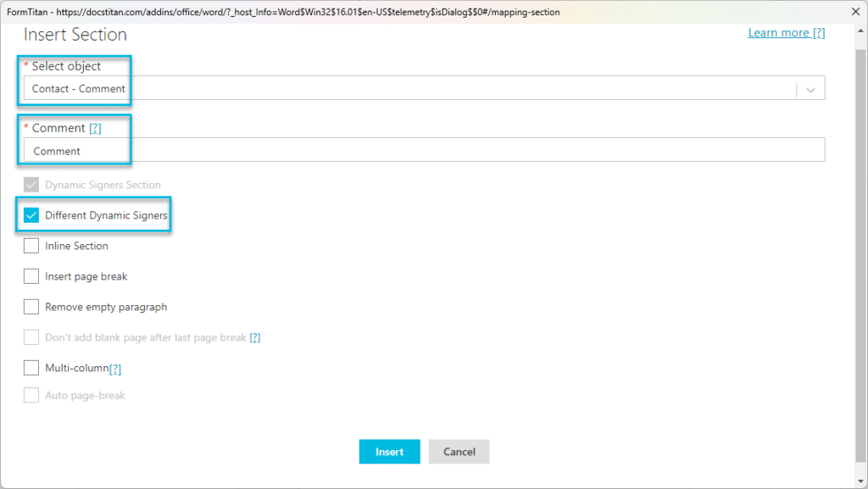Click the vertical scrollbar on the right
This screenshot has width=868, height=489.
pyautogui.click(x=860, y=254)
